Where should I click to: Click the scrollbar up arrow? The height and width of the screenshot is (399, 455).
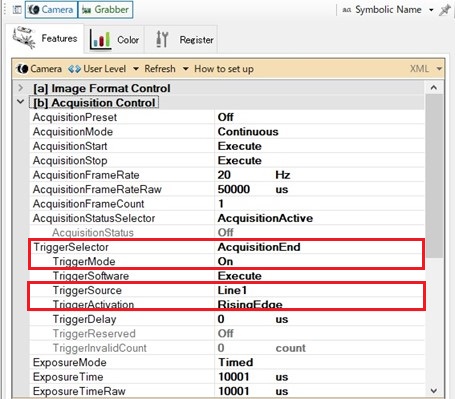tap(434, 88)
